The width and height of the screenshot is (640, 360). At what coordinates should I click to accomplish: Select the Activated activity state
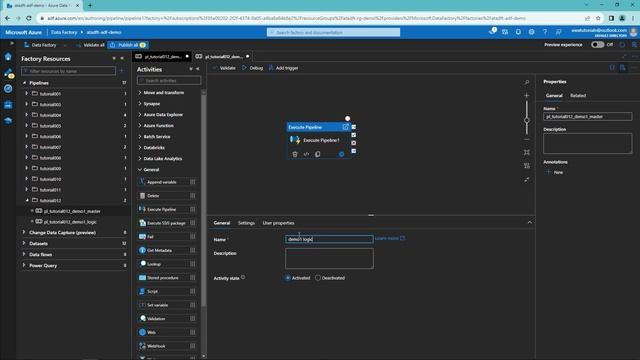point(288,278)
